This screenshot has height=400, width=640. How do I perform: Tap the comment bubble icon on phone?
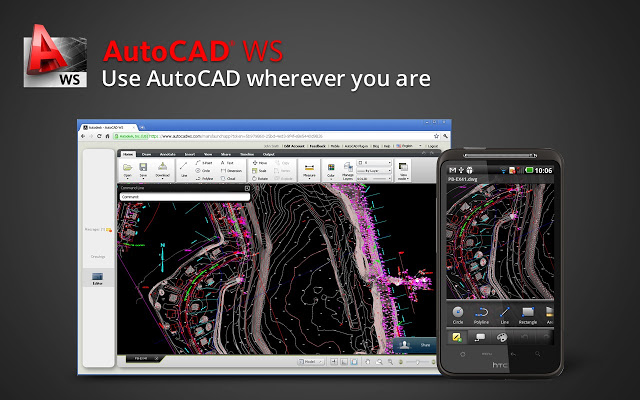(480, 337)
